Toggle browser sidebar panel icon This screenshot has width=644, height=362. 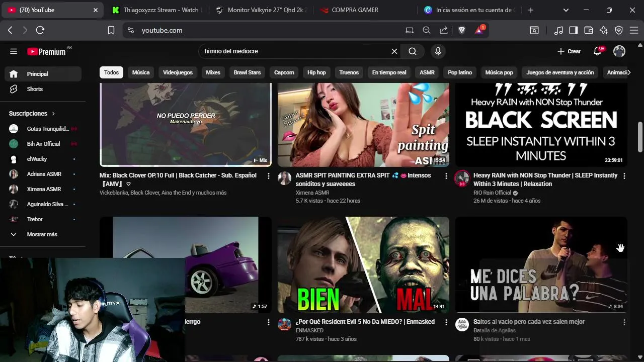click(x=574, y=30)
